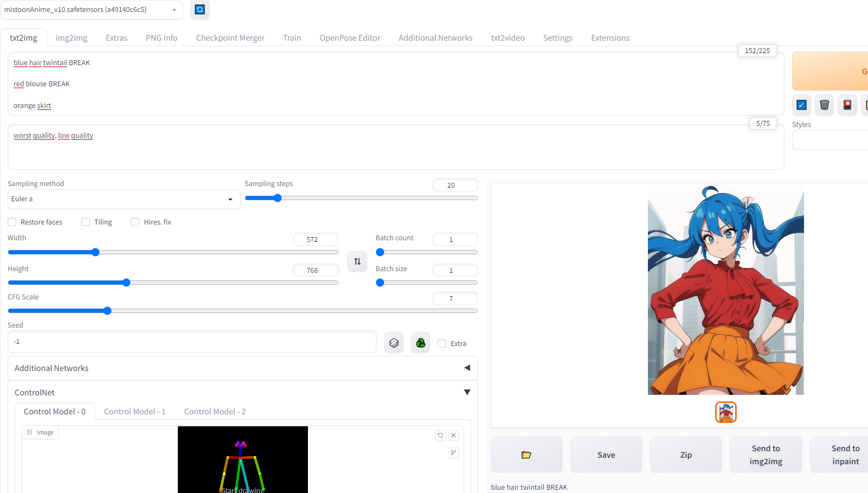Image resolution: width=868 pixels, height=493 pixels.
Task: Switch to the img2img tab
Action: coord(71,37)
